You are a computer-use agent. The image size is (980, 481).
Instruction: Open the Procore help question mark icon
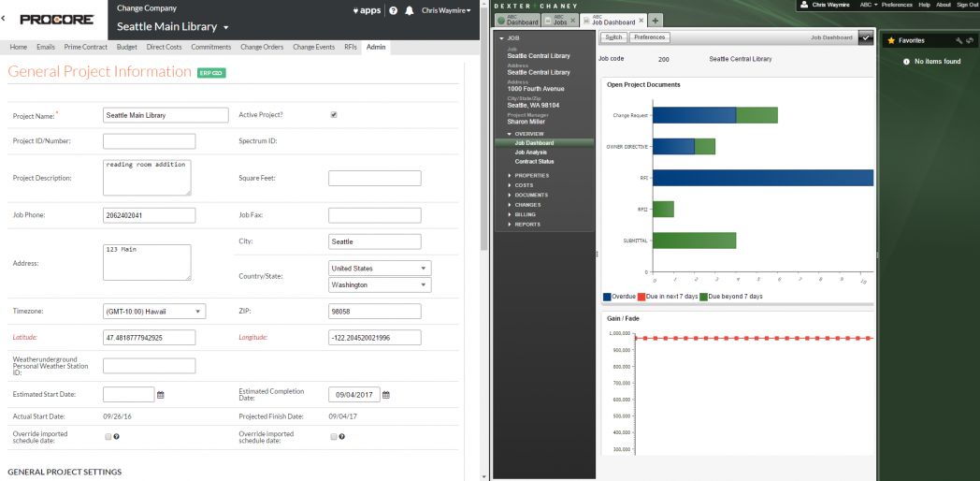pos(393,11)
